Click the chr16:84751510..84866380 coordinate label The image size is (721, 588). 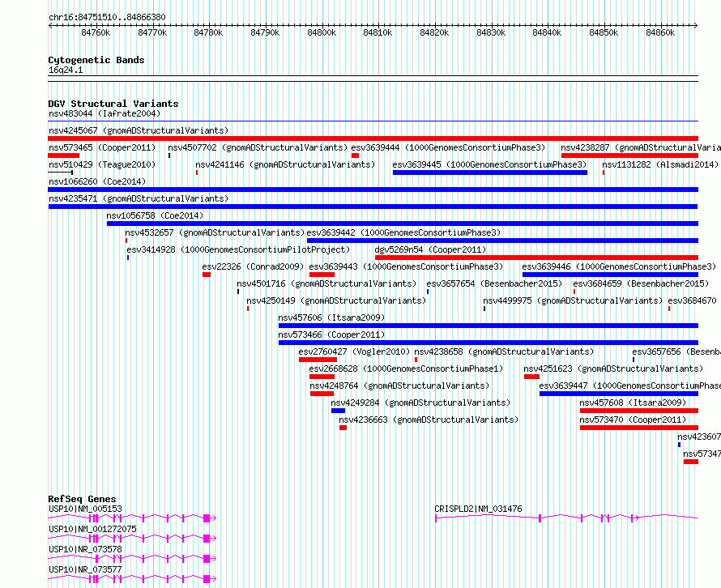pos(107,17)
